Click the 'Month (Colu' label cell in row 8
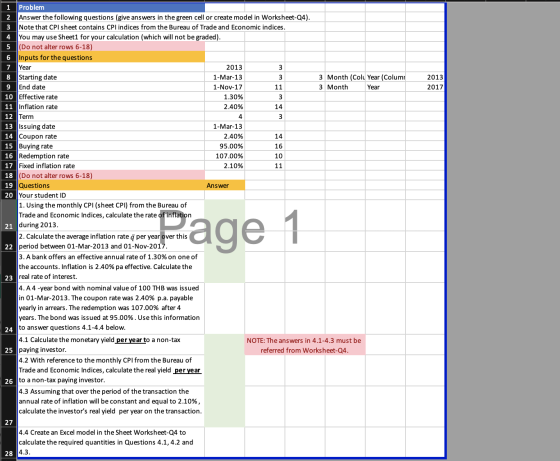Screen dimensions: 560x461 click(x=345, y=77)
